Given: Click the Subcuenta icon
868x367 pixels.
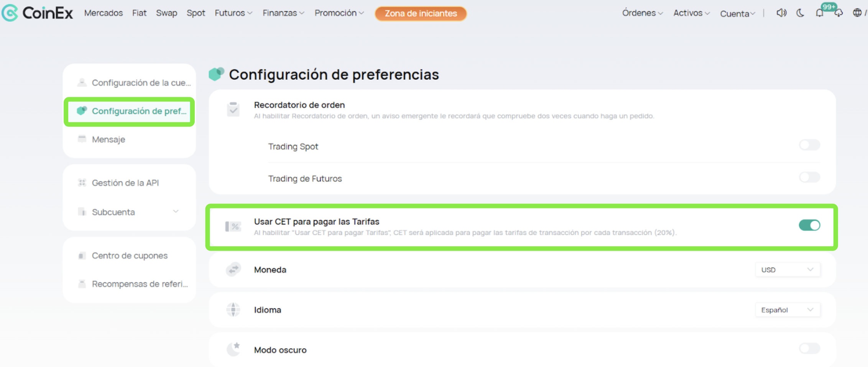Looking at the screenshot, I should click(x=82, y=212).
